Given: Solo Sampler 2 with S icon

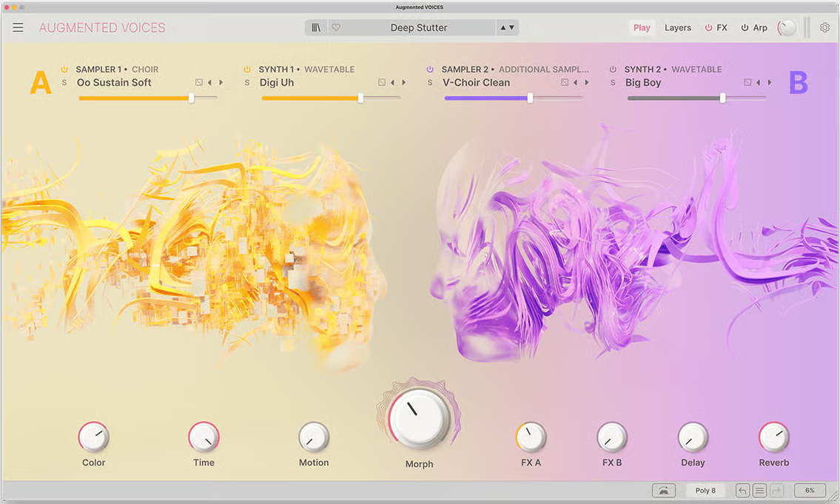Looking at the screenshot, I should tap(430, 82).
